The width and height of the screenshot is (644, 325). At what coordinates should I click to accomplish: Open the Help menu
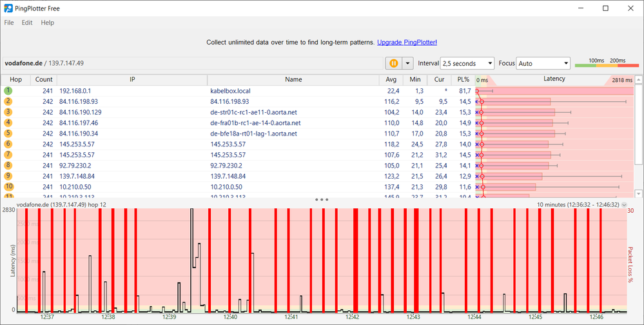(48, 23)
